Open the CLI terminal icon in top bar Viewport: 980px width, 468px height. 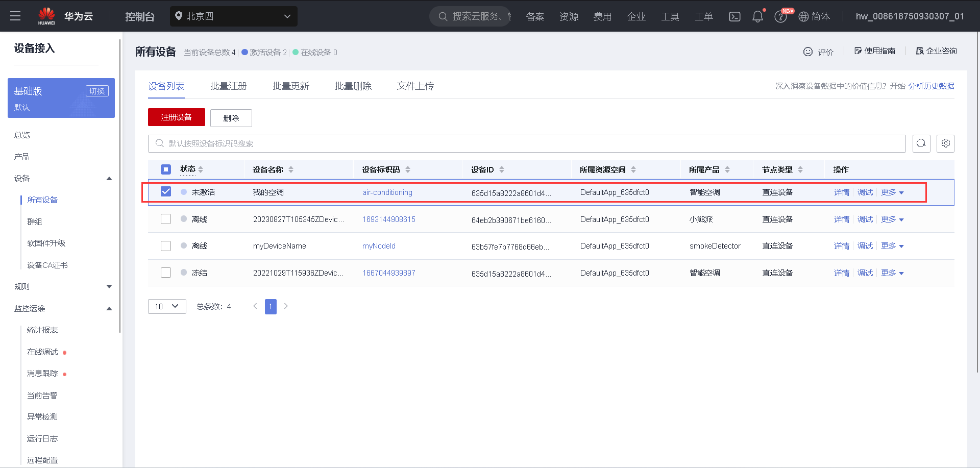coord(734,16)
